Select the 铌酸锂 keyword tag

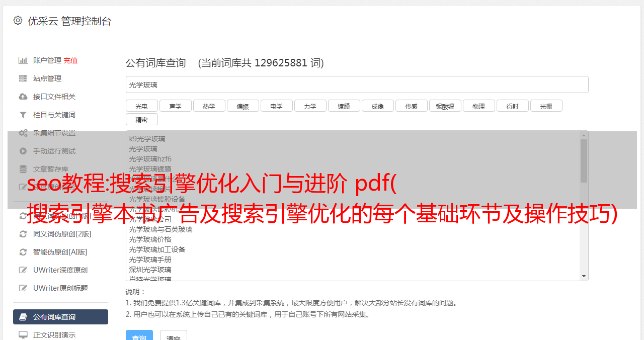click(x=445, y=106)
